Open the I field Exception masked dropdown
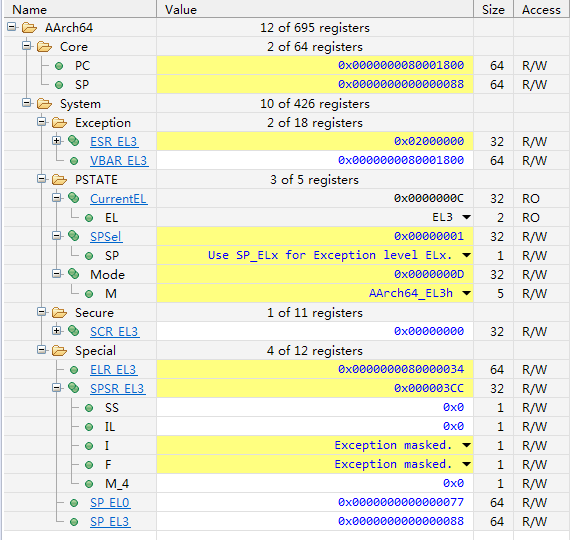The width and height of the screenshot is (570, 540). click(466, 445)
